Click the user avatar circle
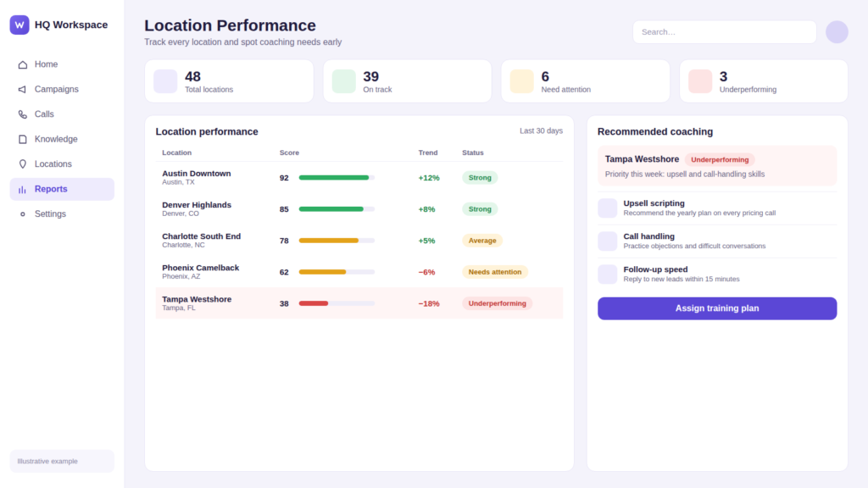The height and width of the screenshot is (488, 868). coord(837,32)
